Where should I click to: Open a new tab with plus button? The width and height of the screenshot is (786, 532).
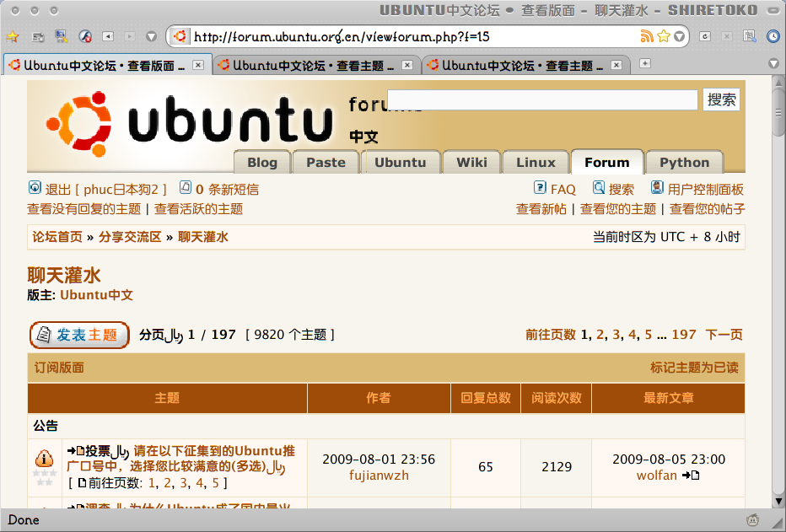point(645,63)
